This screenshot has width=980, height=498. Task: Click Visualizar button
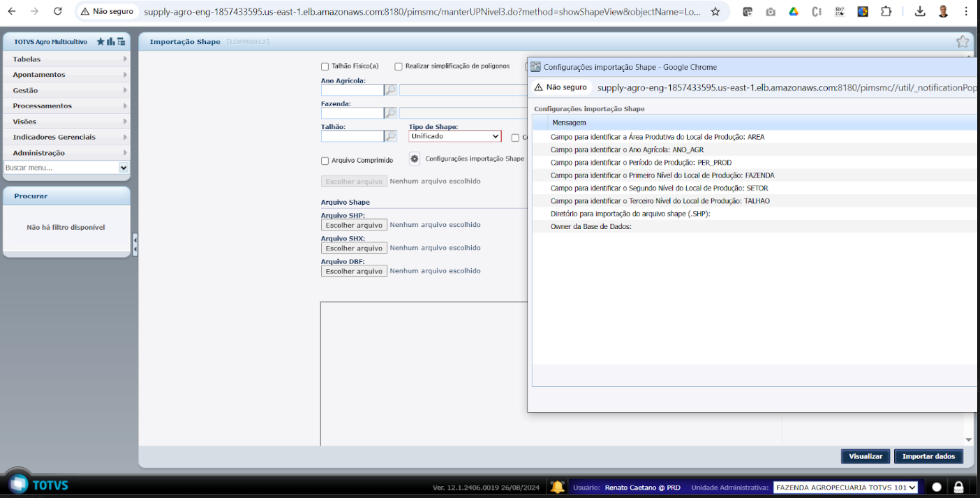point(866,456)
